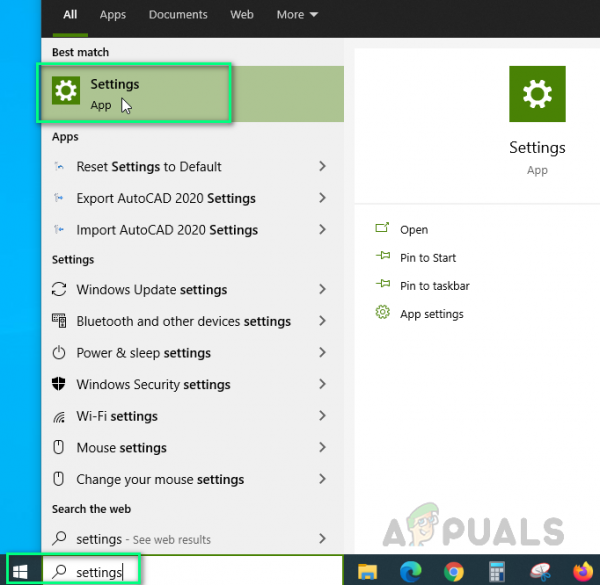
Task: Click the Change your mouse settings icon
Action: [x=58, y=479]
